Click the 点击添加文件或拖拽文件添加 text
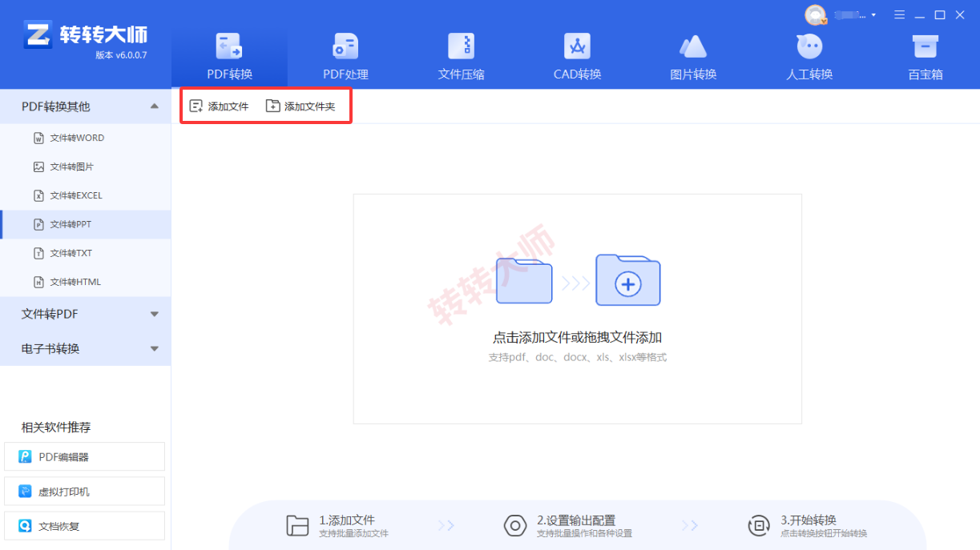The height and width of the screenshot is (550, 980). point(577,337)
